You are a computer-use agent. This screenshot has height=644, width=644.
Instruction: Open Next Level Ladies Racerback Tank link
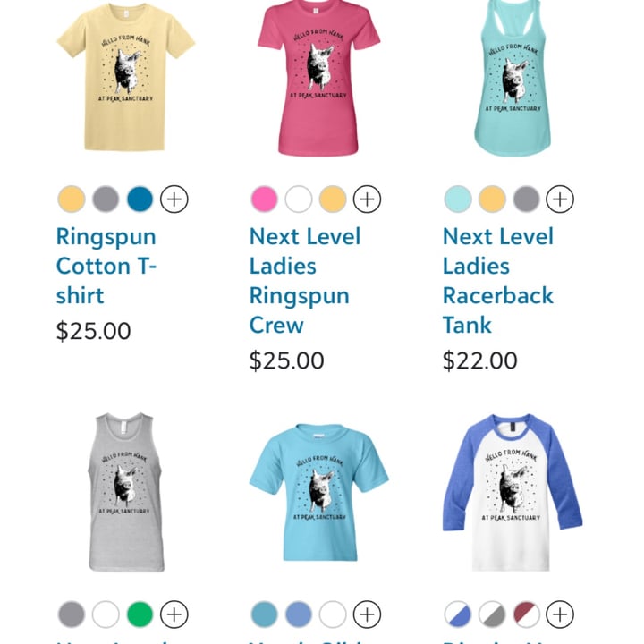pos(498,281)
